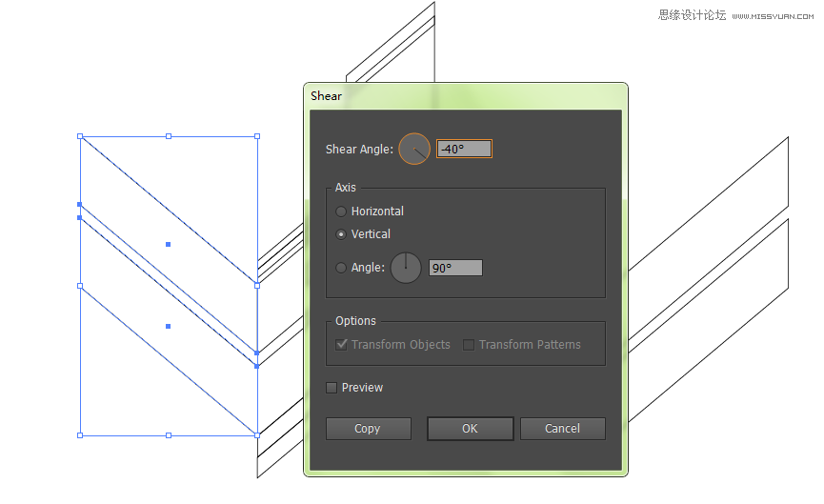The height and width of the screenshot is (504, 824).
Task: Select the Vertical axis radio button
Action: tap(341, 234)
